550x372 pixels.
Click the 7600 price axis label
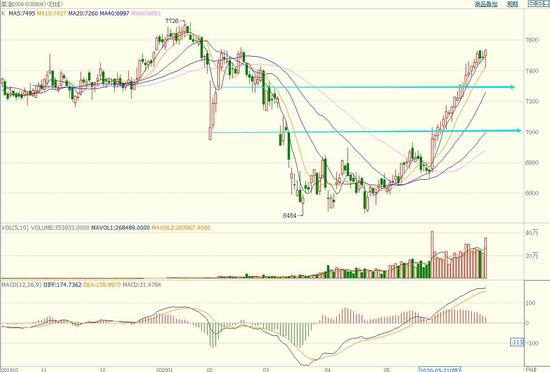point(532,40)
